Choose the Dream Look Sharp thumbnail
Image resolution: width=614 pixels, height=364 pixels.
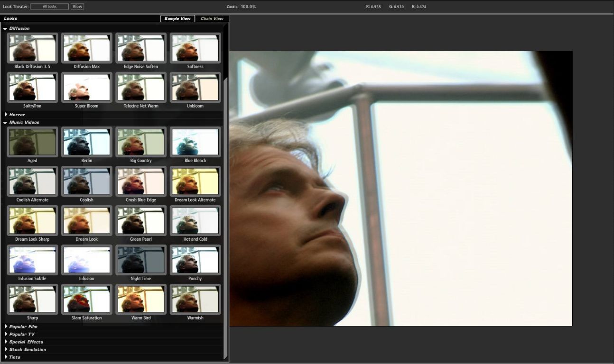(x=32, y=220)
